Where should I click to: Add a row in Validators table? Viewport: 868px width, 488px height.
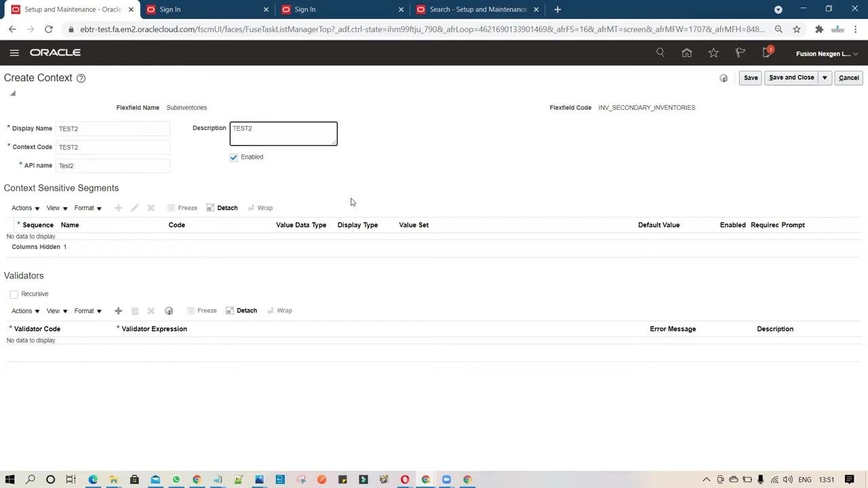click(x=118, y=310)
